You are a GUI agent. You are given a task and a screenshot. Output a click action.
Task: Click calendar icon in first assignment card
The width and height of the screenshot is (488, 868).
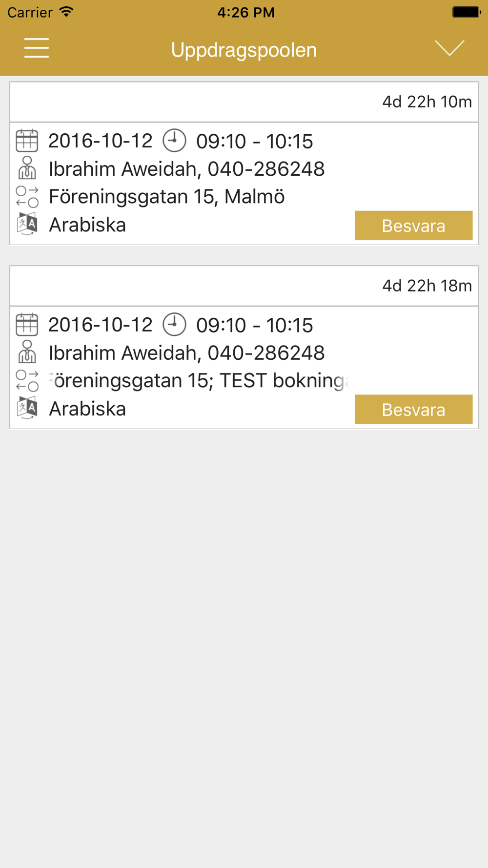[27, 141]
